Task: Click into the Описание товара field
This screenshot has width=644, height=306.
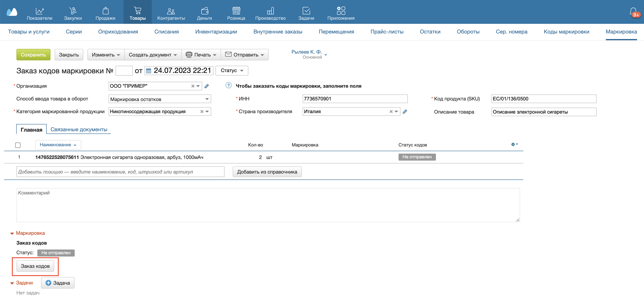Action: click(544, 112)
